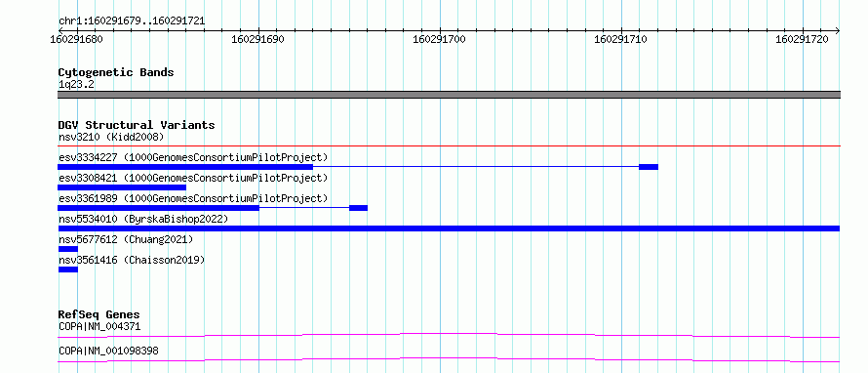Viewport: 868px width, 373px height.
Task: Click ruler position label 160291710
Action: coord(620,39)
